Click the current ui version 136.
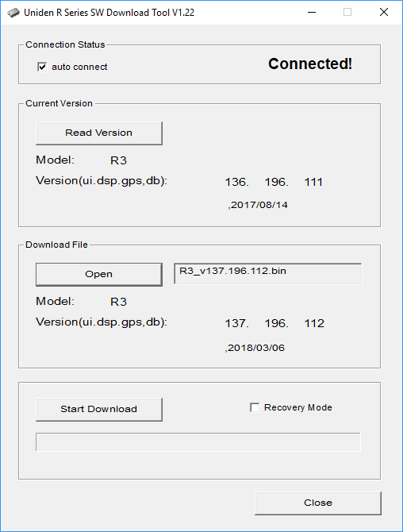This screenshot has width=403, height=532. pyautogui.click(x=236, y=182)
